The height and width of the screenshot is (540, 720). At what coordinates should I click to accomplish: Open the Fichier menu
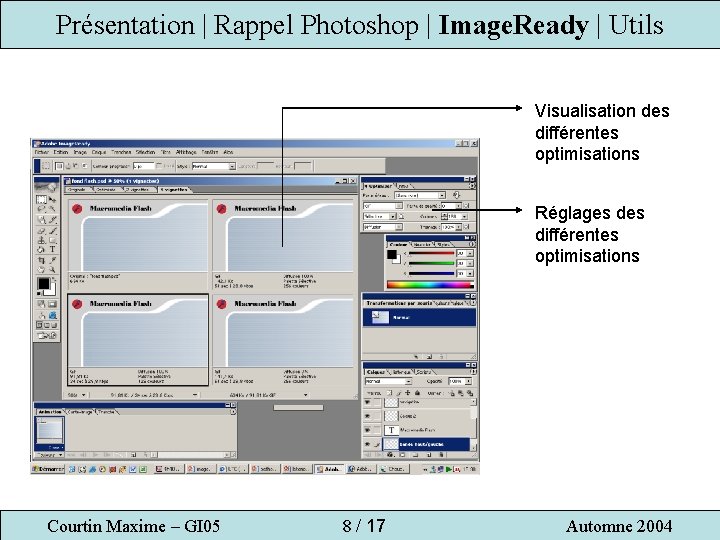(x=41, y=152)
